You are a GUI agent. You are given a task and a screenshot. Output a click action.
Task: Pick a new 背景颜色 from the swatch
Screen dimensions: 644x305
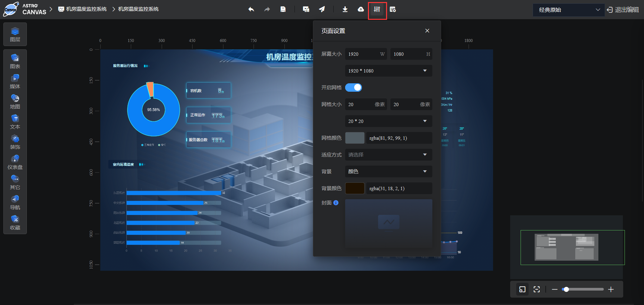point(355,188)
